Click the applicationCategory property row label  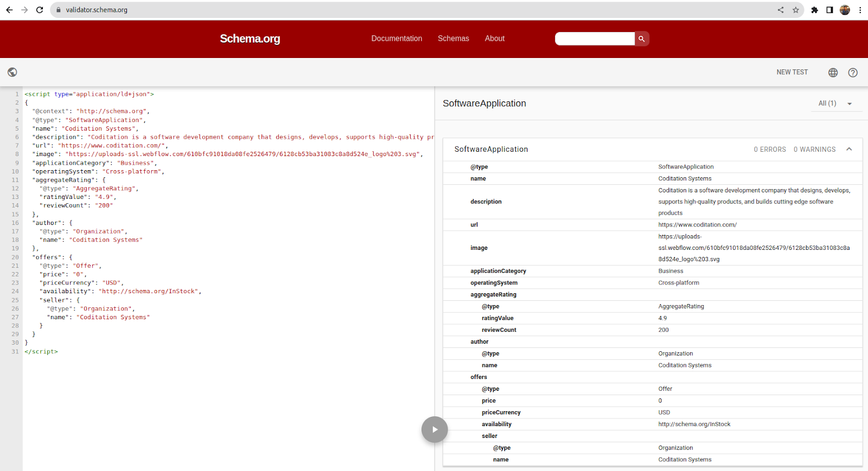(x=498, y=271)
